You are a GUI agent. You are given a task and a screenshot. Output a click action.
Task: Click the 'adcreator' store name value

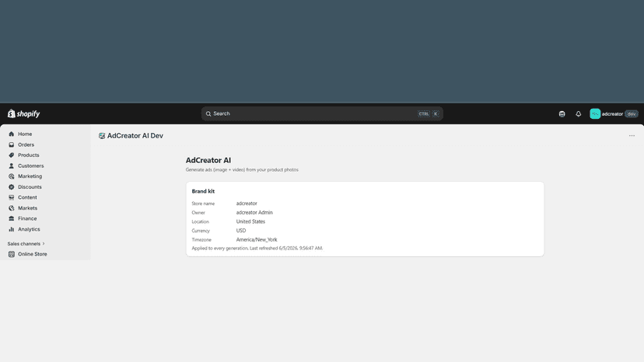pyautogui.click(x=247, y=204)
